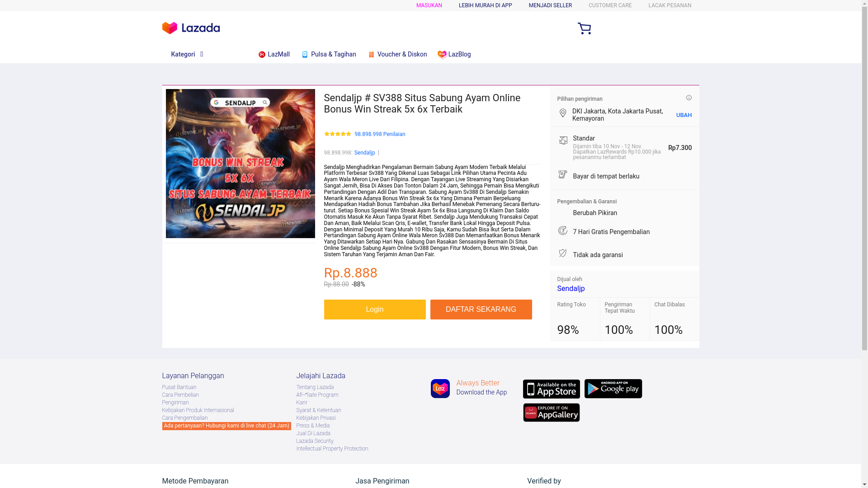
Task: Click the Laz app icon in footer
Action: pyautogui.click(x=440, y=389)
